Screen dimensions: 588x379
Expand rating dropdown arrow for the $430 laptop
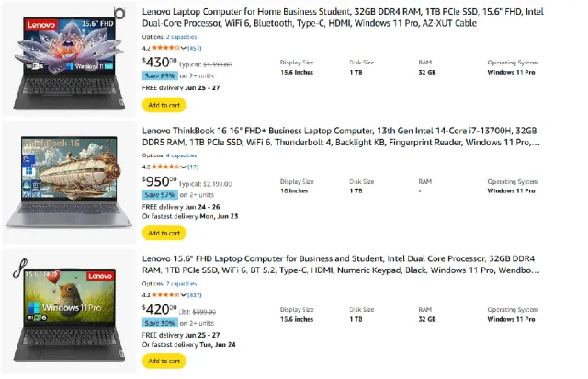point(185,47)
